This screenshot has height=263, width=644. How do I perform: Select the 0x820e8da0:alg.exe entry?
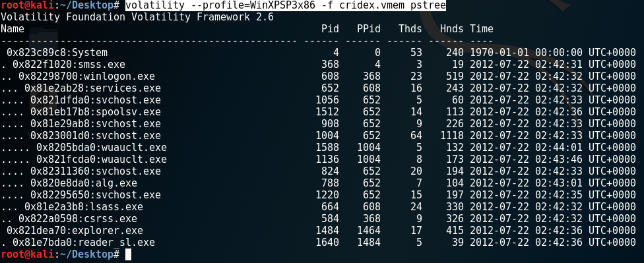pyautogui.click(x=84, y=183)
